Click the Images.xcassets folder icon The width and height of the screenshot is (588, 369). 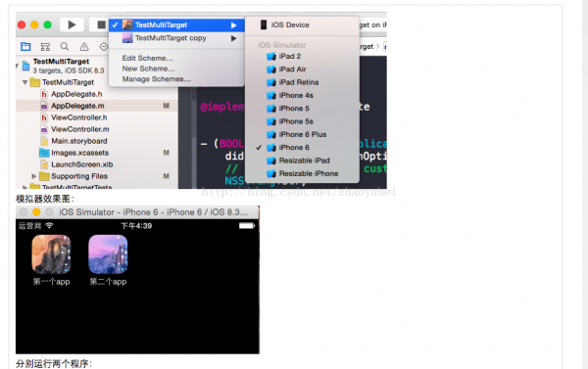pos(44,153)
